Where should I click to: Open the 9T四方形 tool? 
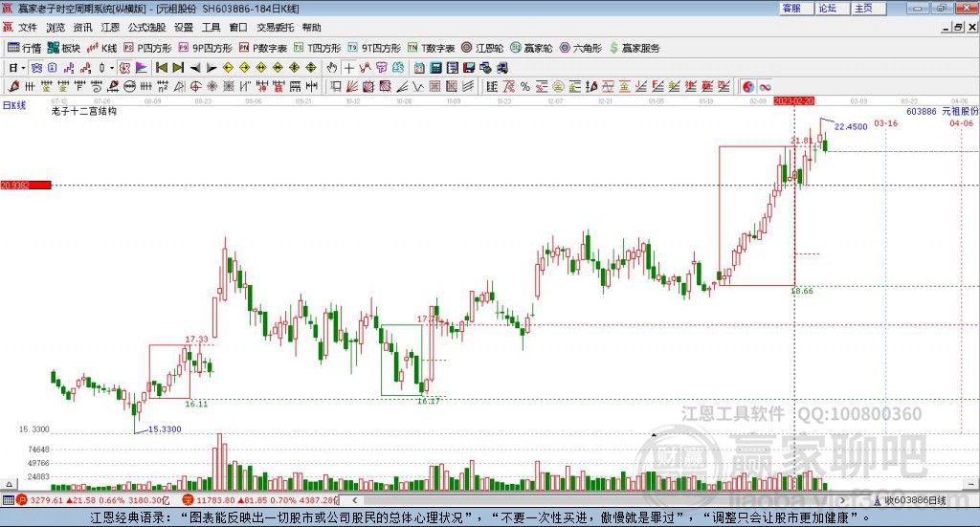click(374, 48)
